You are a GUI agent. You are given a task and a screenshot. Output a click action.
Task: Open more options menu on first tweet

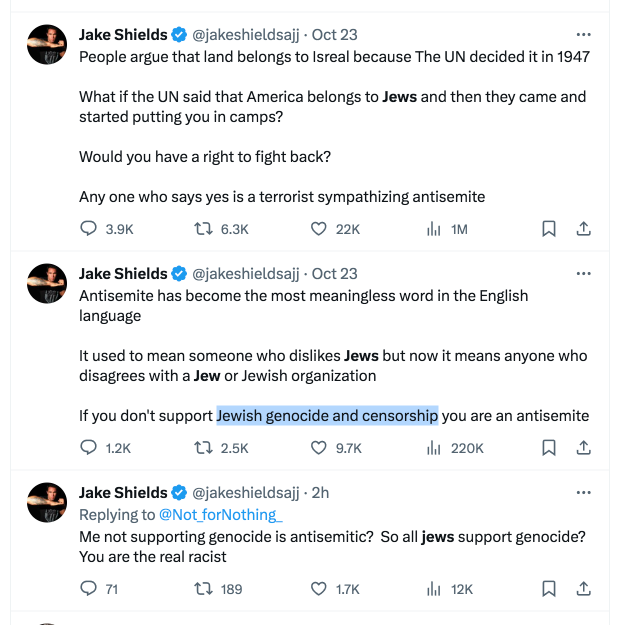click(584, 34)
